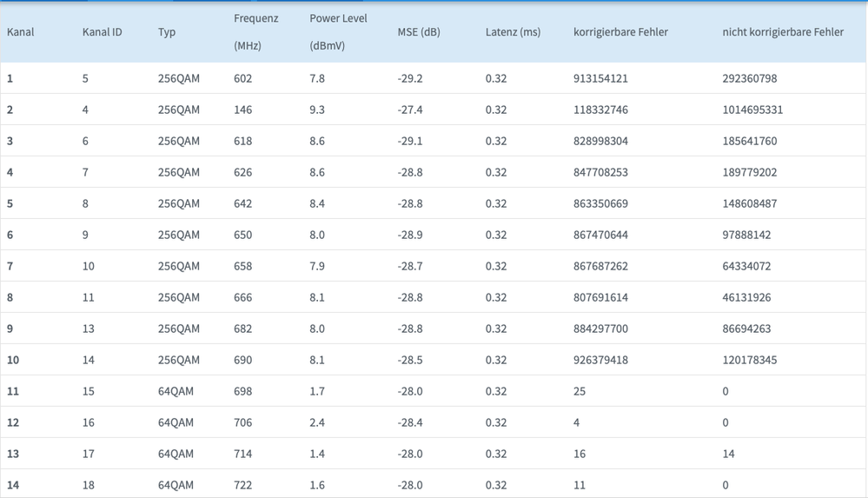Click frequency value 650
868x498 pixels.
[x=242, y=235]
